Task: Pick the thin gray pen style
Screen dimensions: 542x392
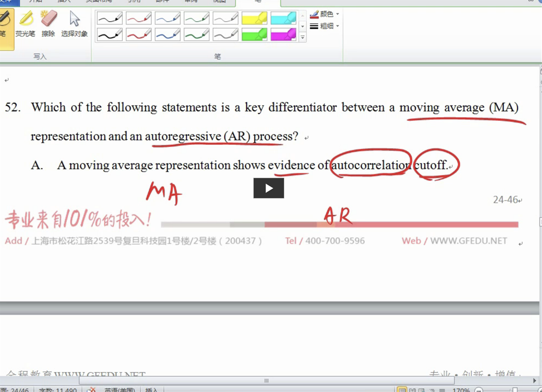Action: (x=226, y=18)
